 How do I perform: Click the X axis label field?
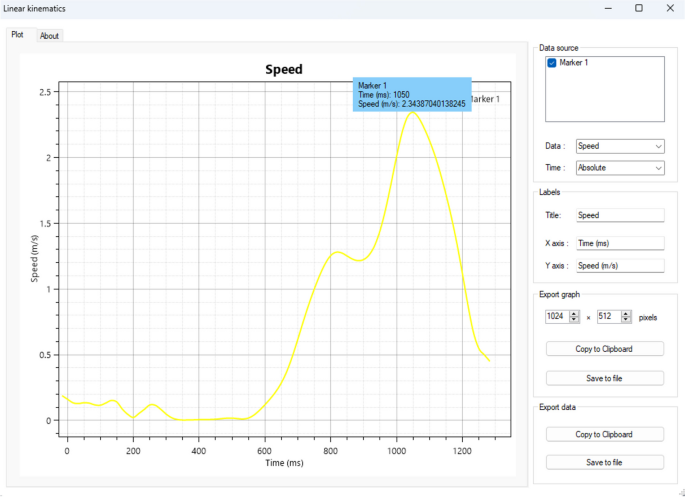(620, 243)
